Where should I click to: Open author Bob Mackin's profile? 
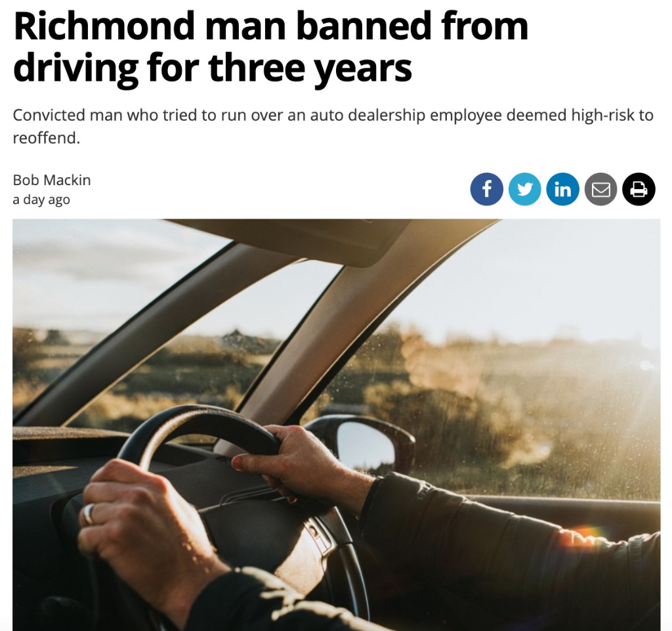tap(52, 180)
